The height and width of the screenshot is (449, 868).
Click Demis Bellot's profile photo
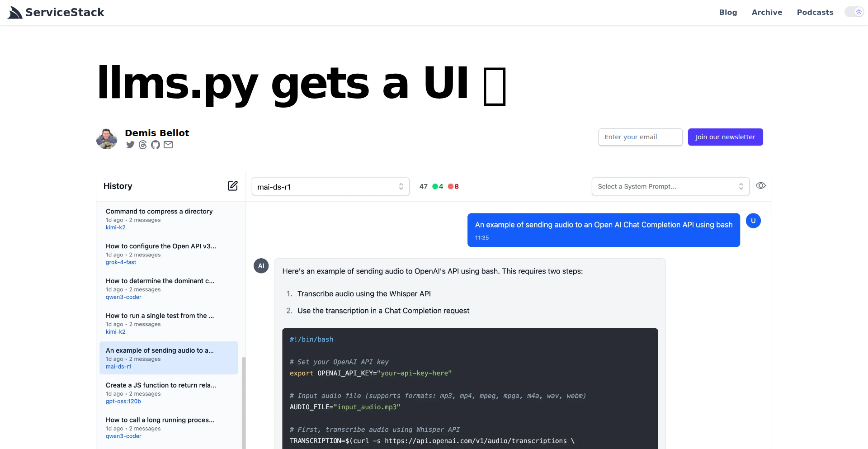click(107, 138)
